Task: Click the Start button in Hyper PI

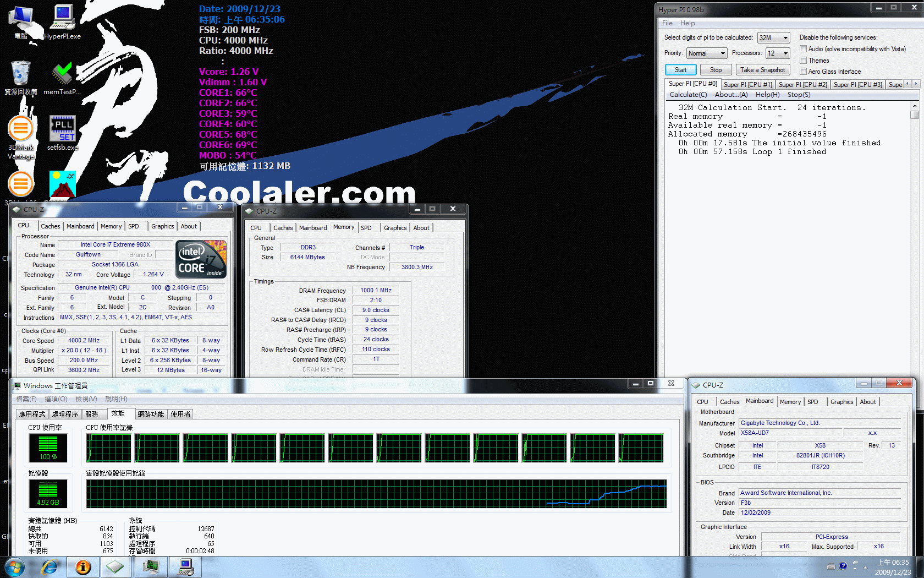Action: click(x=681, y=70)
